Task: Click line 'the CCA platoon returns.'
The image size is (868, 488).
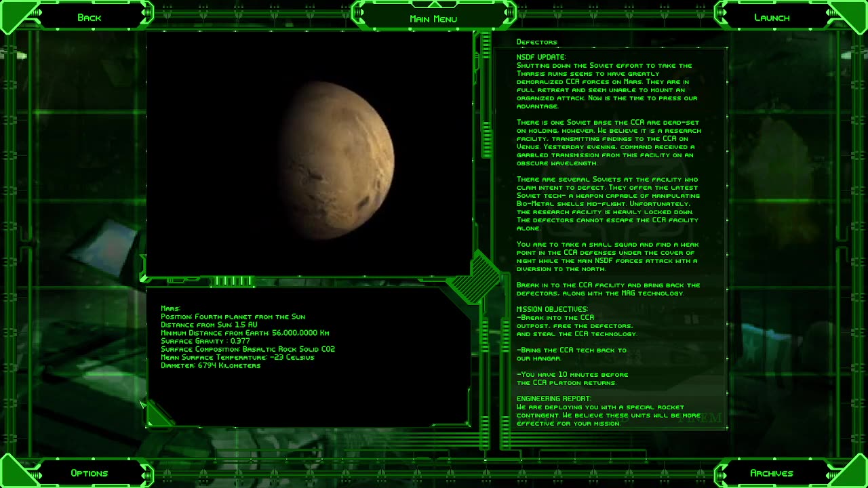Action: pyautogui.click(x=566, y=382)
